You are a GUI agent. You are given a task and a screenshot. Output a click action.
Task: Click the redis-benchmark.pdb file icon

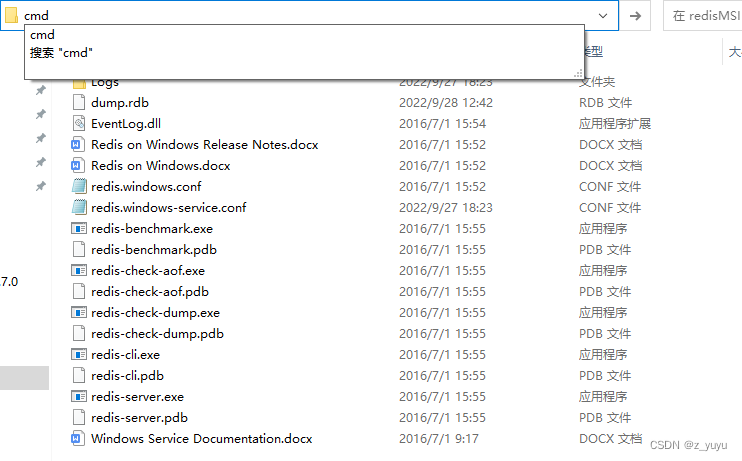79,249
